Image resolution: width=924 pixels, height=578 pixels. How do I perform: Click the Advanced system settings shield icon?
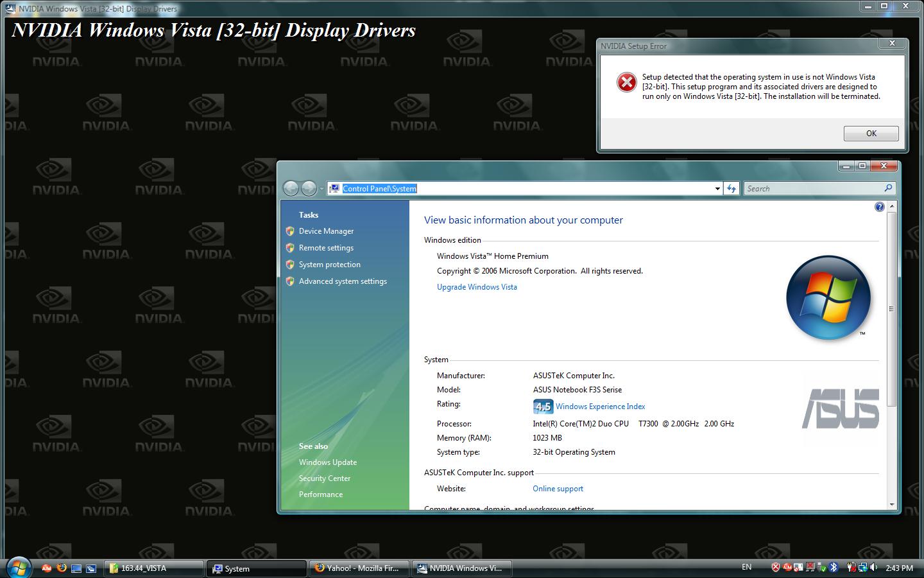click(x=290, y=281)
